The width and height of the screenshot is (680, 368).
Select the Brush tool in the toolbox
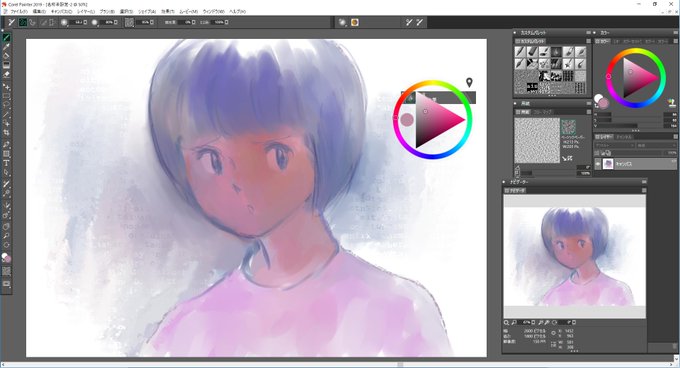point(6,38)
